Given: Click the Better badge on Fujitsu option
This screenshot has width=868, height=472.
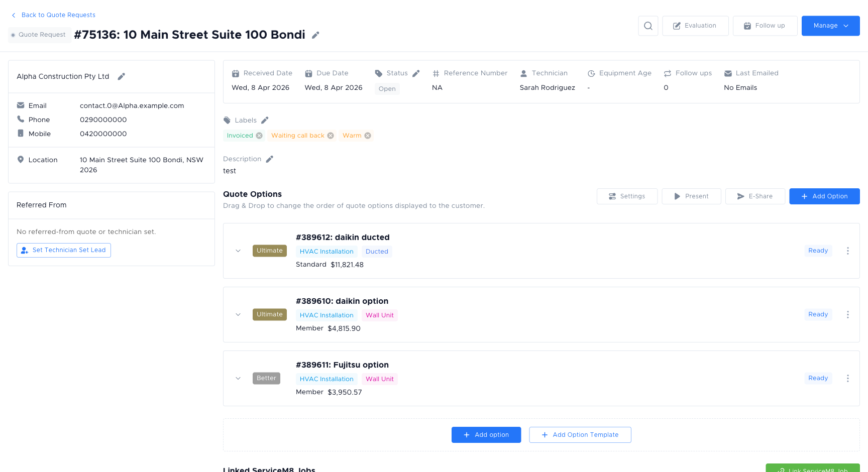Looking at the screenshot, I should point(266,378).
